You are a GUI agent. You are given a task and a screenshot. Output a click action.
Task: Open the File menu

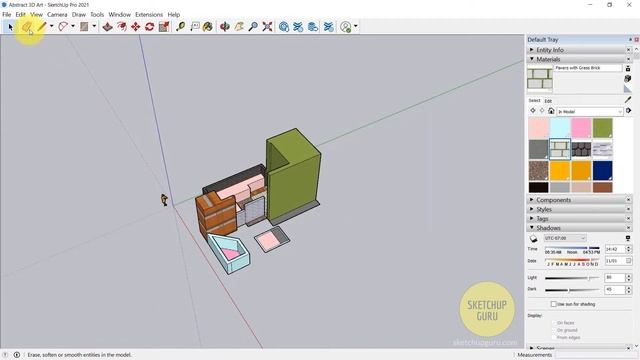[7, 14]
